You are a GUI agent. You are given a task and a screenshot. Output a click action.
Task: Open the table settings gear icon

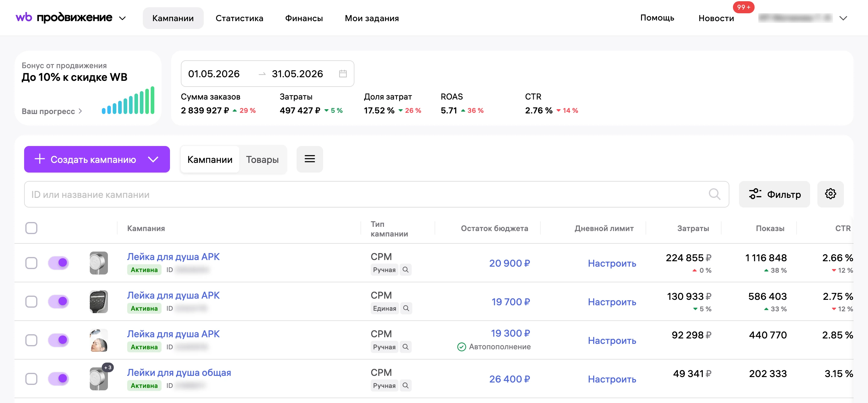830,194
